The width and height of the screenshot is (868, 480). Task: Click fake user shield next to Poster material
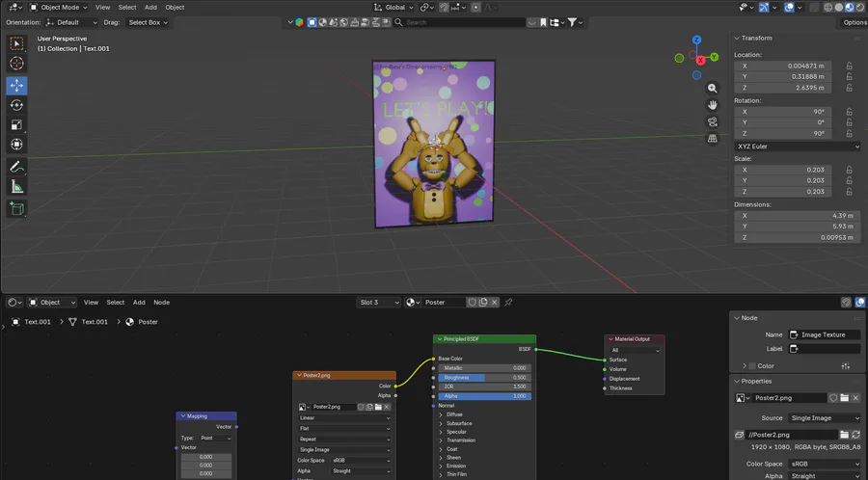[x=472, y=303]
